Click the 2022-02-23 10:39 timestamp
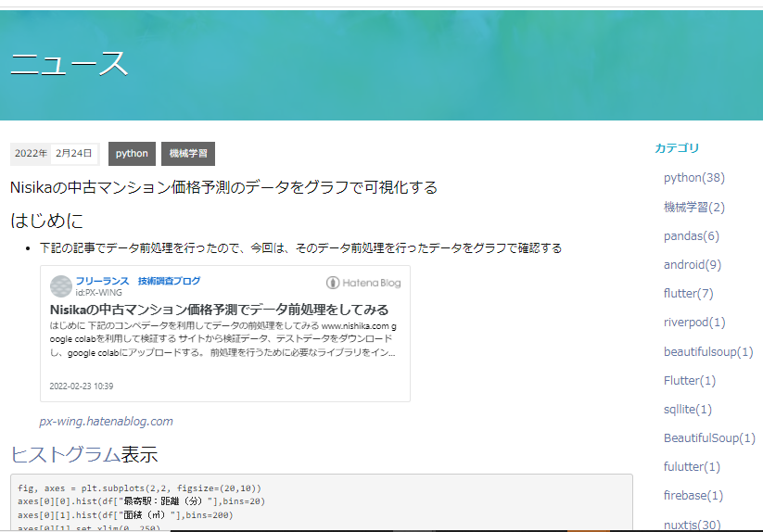Image resolution: width=763 pixels, height=532 pixels. [x=82, y=386]
